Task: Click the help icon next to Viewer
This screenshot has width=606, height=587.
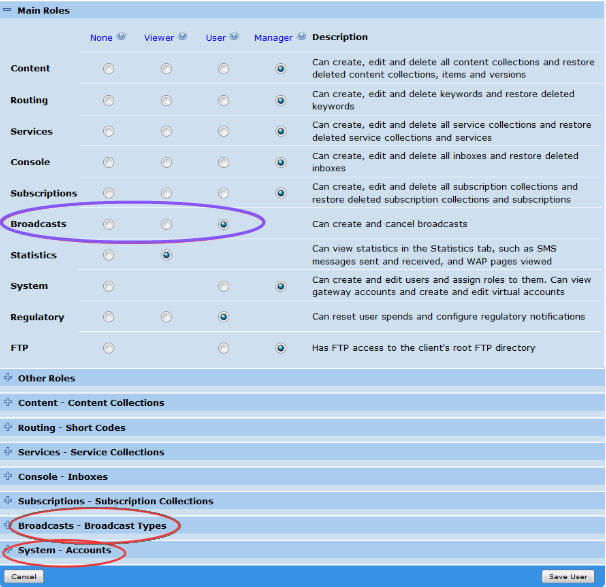Action: [182, 36]
